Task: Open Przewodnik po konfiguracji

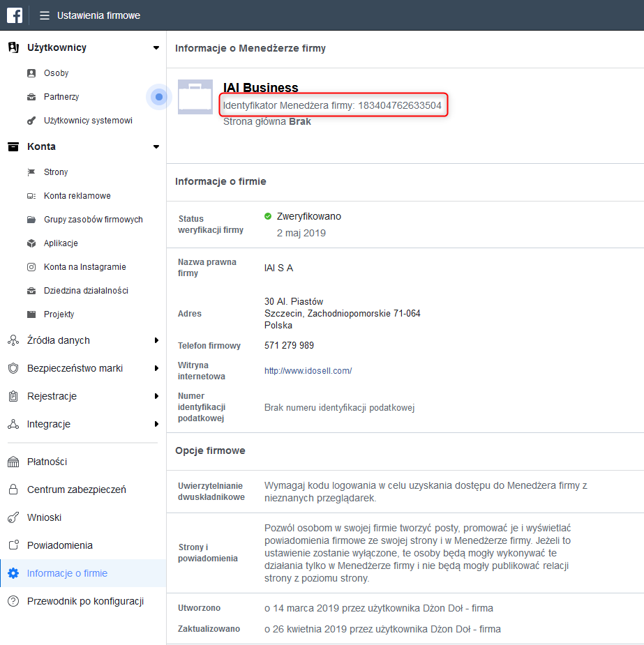Action: pos(85,601)
